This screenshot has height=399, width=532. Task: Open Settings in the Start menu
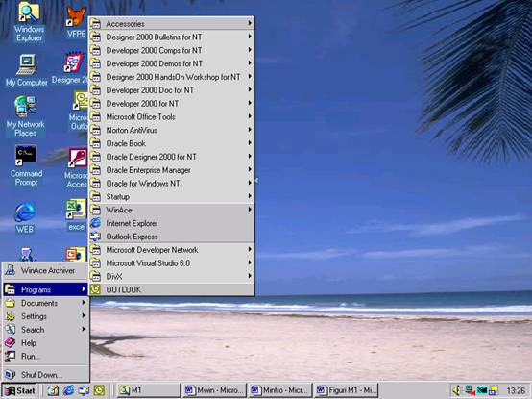(46, 316)
